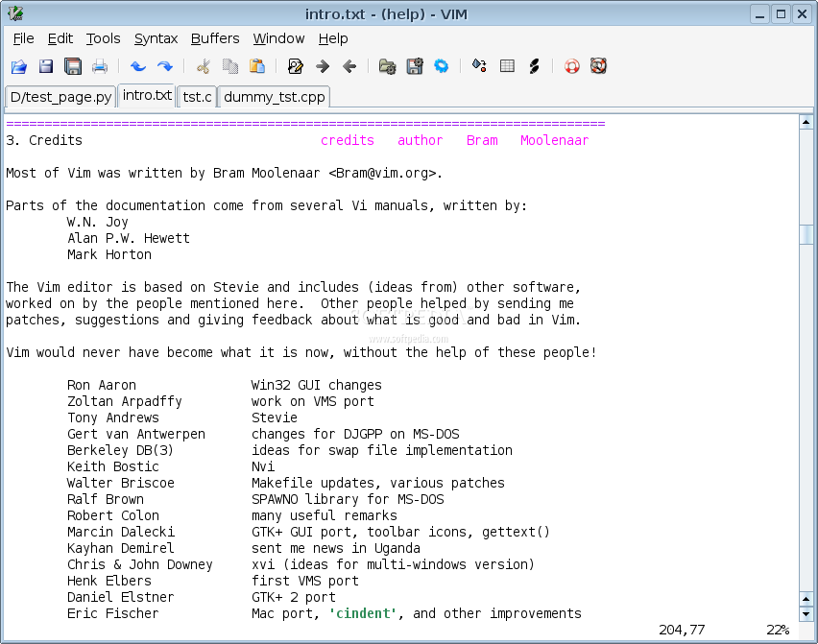Click 'W.N. Joy' in the authors list
This screenshot has height=644, width=818.
pyautogui.click(x=98, y=222)
